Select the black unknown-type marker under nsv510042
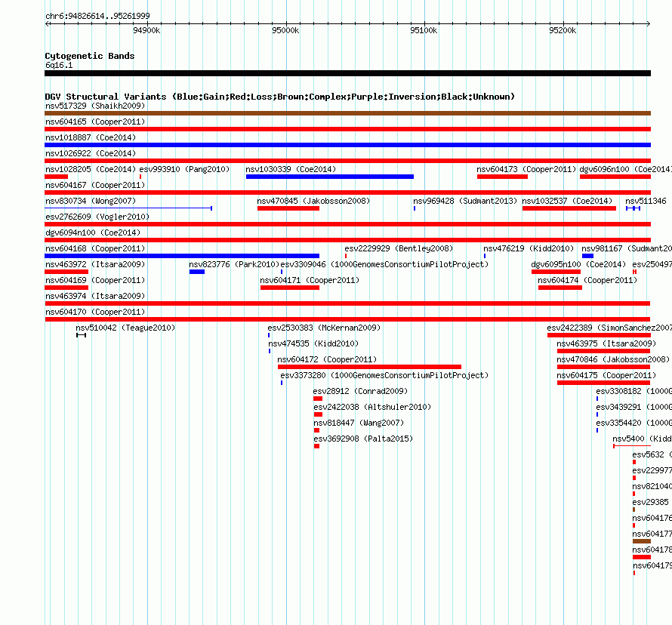672x625 pixels. (x=81, y=335)
